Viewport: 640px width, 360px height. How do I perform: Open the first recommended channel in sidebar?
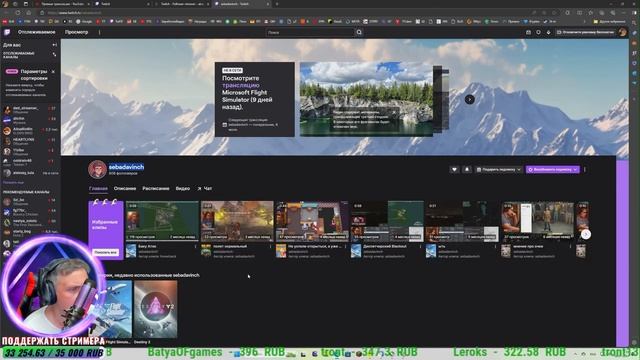[x=30, y=202]
